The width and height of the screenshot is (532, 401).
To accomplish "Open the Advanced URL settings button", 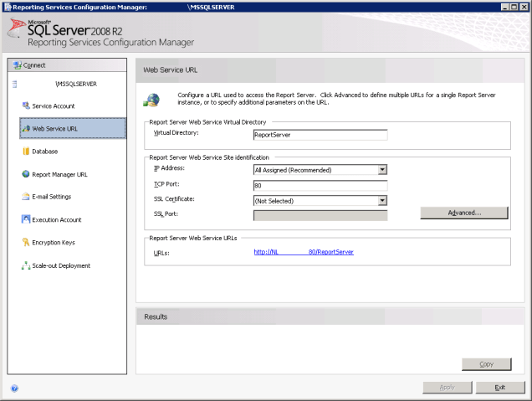I will pyautogui.click(x=464, y=213).
